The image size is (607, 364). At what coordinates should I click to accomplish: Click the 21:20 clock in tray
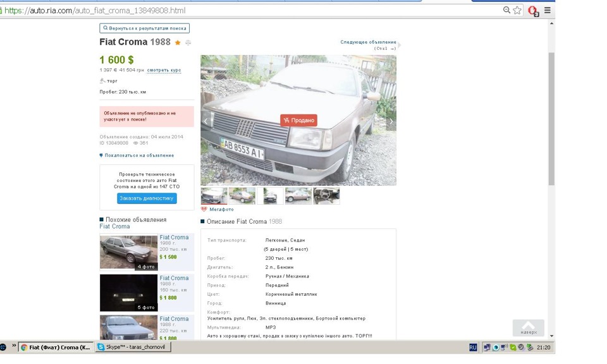point(543,348)
